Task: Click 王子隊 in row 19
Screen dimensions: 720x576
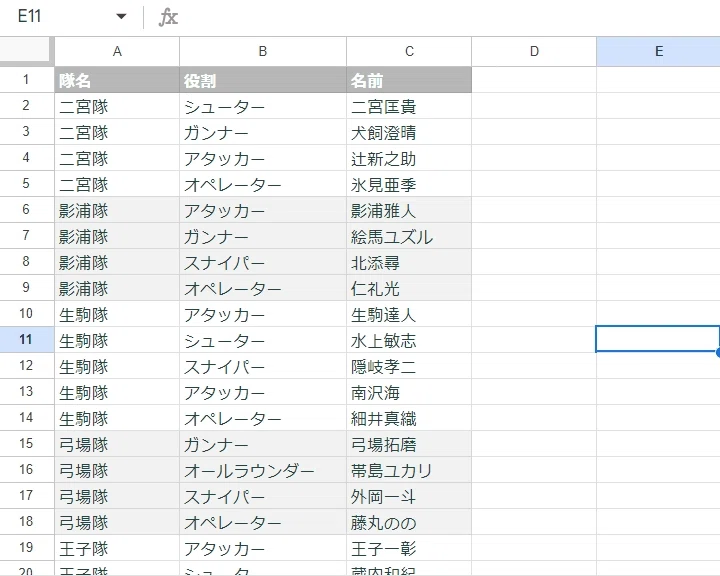Action: point(117,548)
